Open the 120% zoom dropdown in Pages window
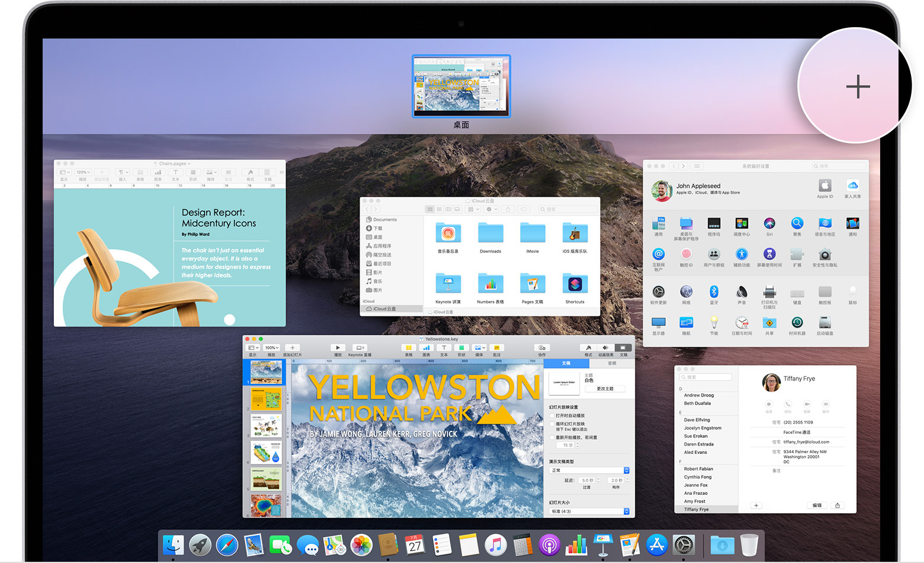The image size is (924, 563). point(83,172)
